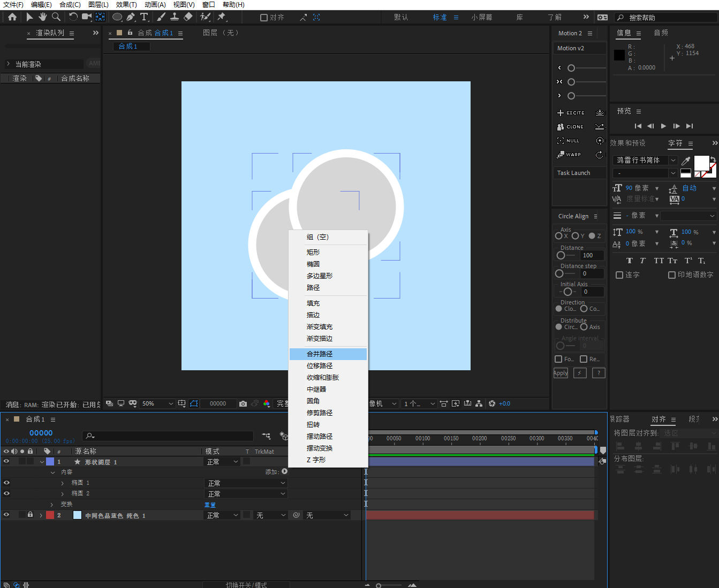
Task: Open the viewer zoom 50% dropdown
Action: pyautogui.click(x=157, y=403)
